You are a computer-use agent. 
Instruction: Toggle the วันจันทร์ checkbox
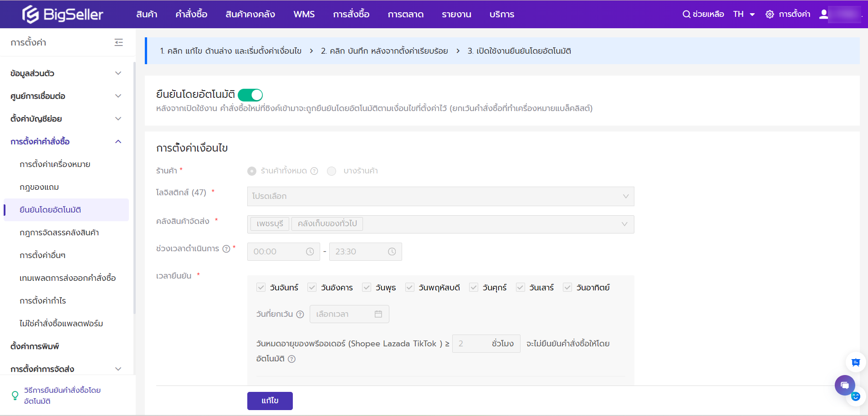pos(261,287)
